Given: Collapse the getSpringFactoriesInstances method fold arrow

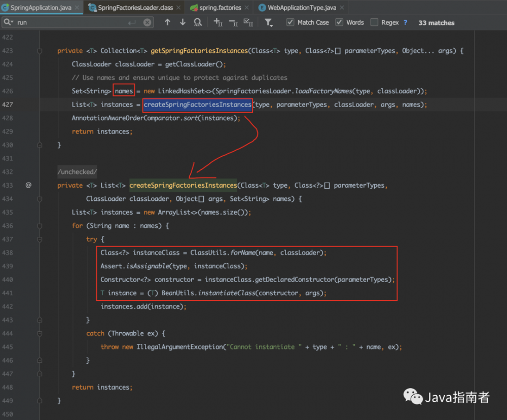Looking at the screenshot, I should [x=39, y=51].
